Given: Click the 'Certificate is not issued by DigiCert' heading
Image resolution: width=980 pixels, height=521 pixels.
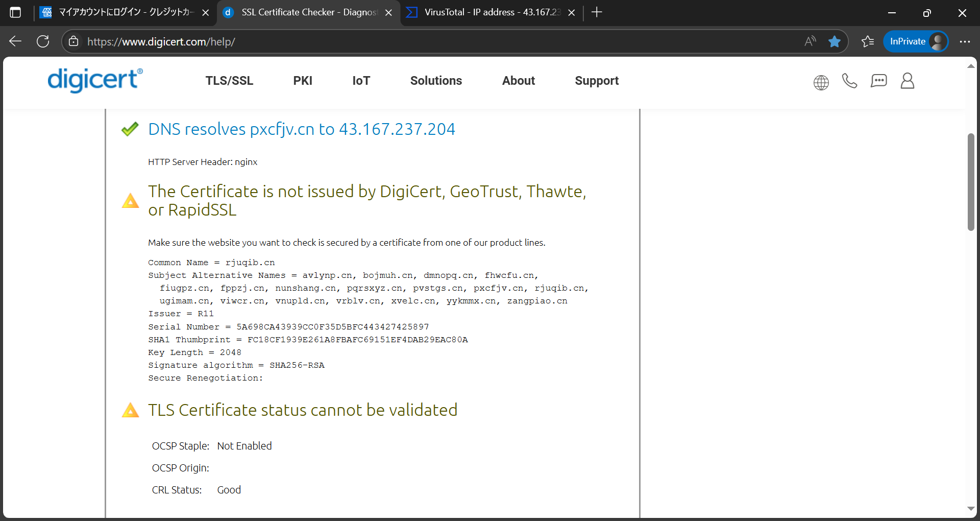Looking at the screenshot, I should click(x=367, y=200).
